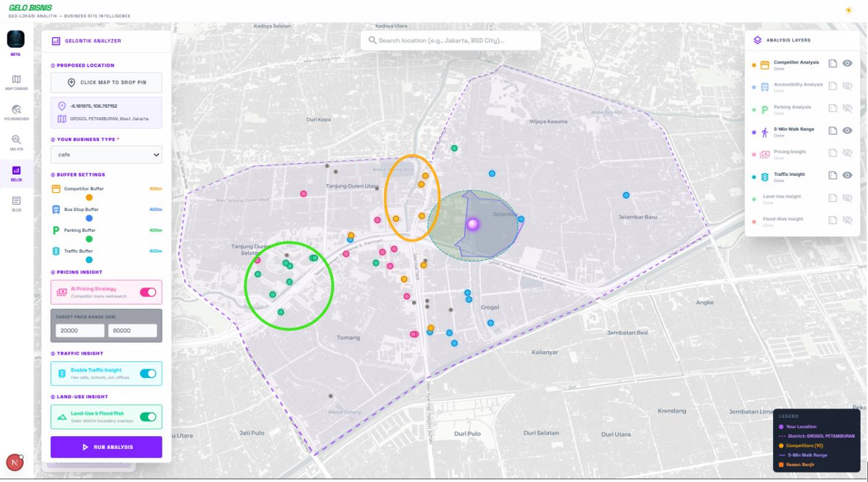Click the Traffic Insight traffic-light layer icon

pyautogui.click(x=765, y=177)
